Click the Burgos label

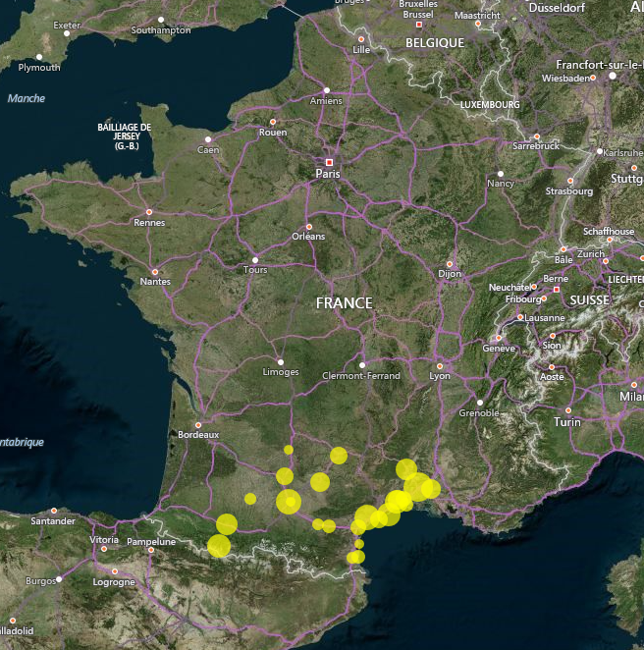click(x=40, y=581)
